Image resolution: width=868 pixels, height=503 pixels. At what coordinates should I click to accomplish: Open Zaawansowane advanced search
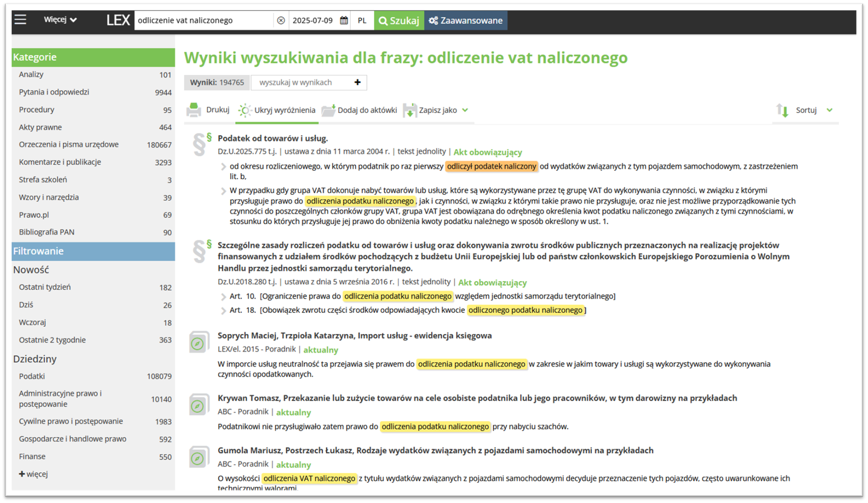465,20
